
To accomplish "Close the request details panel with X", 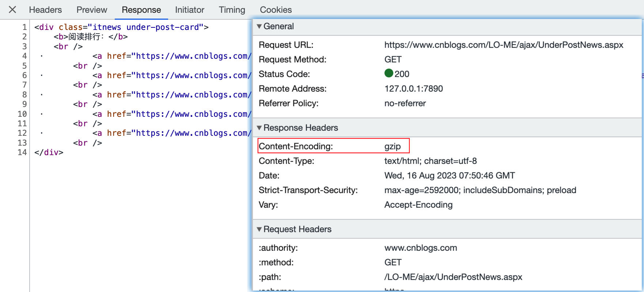I will (x=12, y=9).
